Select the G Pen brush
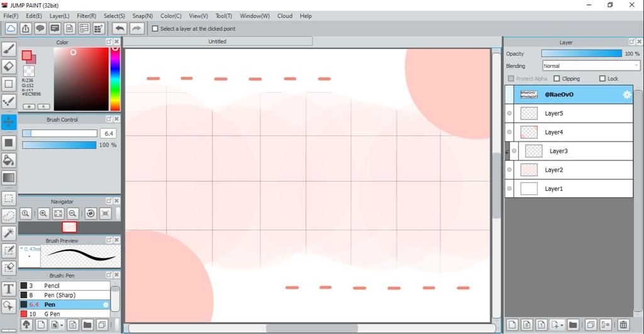 pos(65,314)
